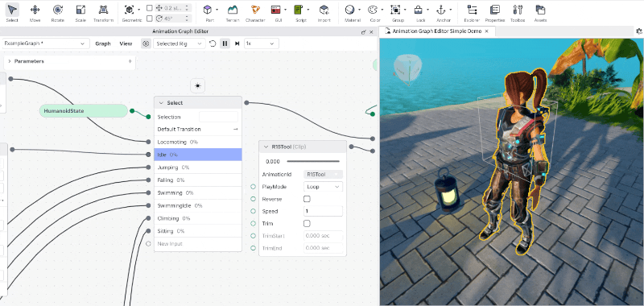
Task: Click the Reverse input pin circle
Action: pos(253,199)
